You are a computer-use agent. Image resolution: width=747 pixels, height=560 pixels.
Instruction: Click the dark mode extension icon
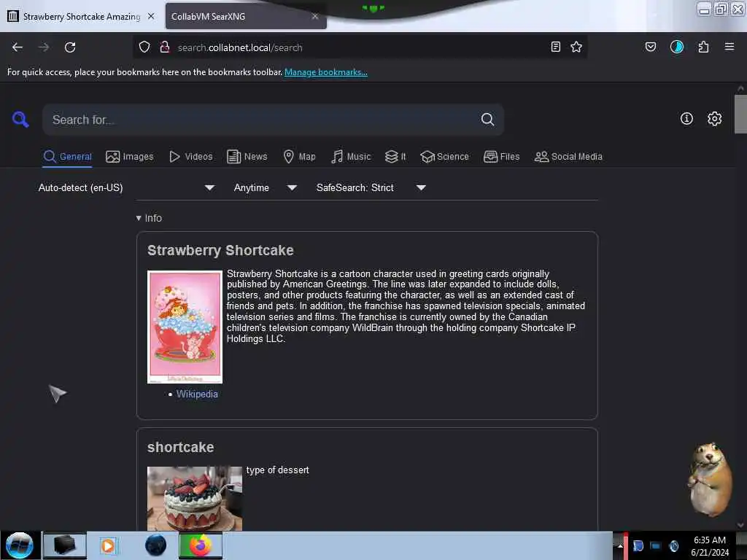point(676,47)
